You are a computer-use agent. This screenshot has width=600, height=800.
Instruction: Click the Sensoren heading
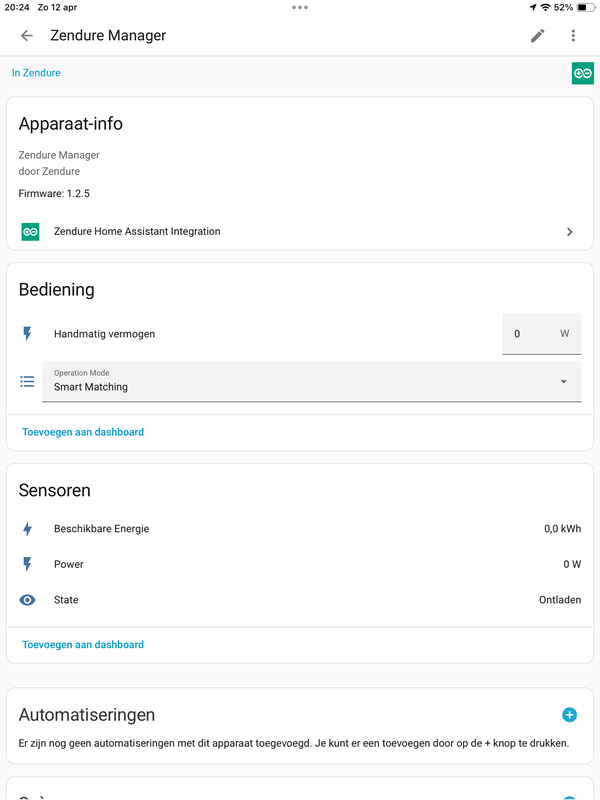click(x=55, y=490)
